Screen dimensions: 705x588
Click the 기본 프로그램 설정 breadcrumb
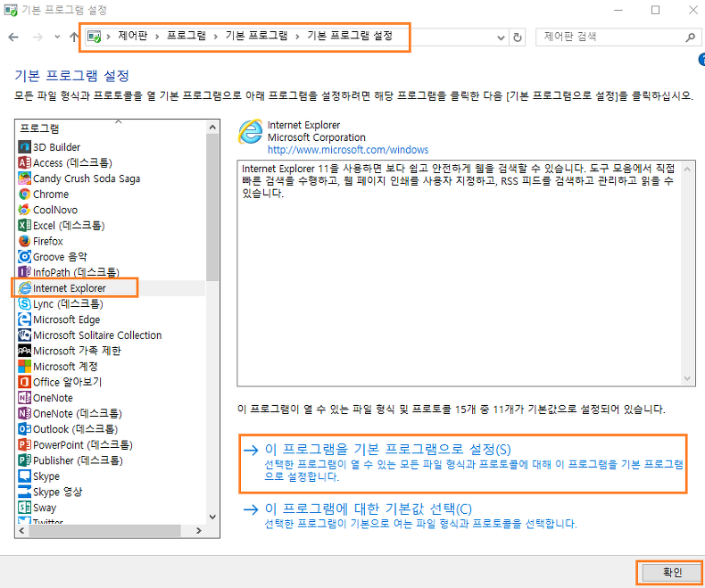click(350, 36)
